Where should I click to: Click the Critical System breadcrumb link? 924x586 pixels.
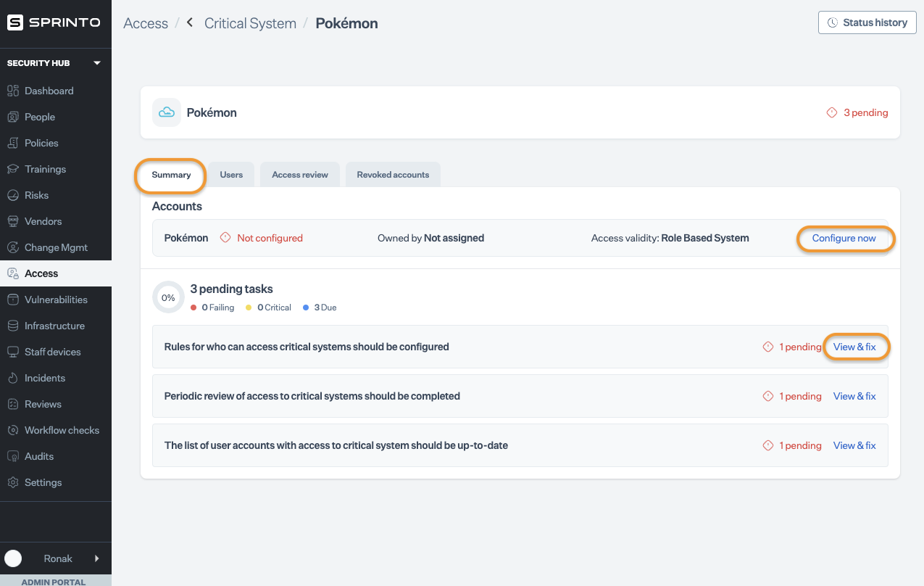(250, 23)
